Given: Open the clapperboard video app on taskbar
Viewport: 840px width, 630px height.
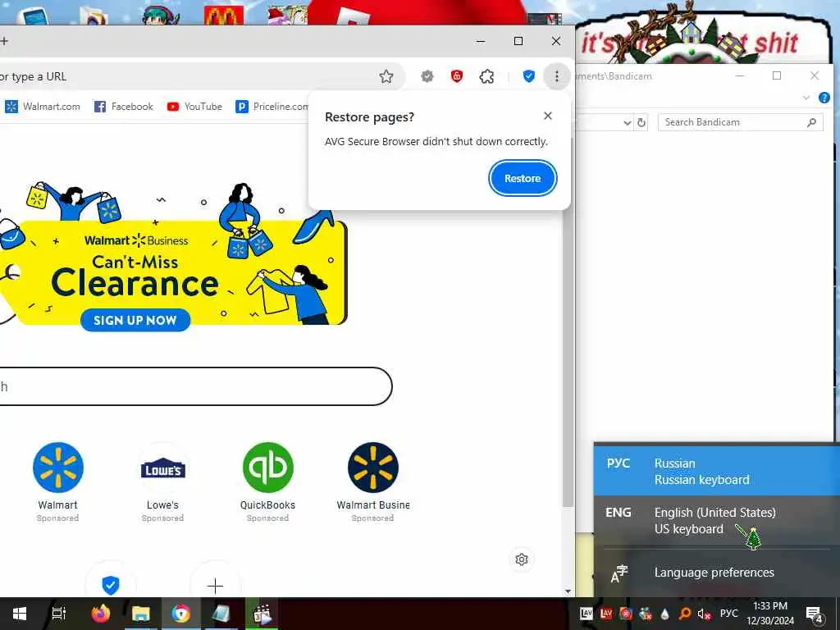Looking at the screenshot, I should pyautogui.click(x=262, y=614).
